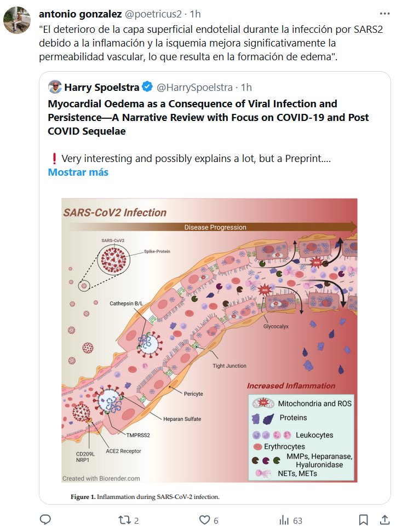
Task: Reply to antonio gonzalez's tweet
Action: (45, 519)
